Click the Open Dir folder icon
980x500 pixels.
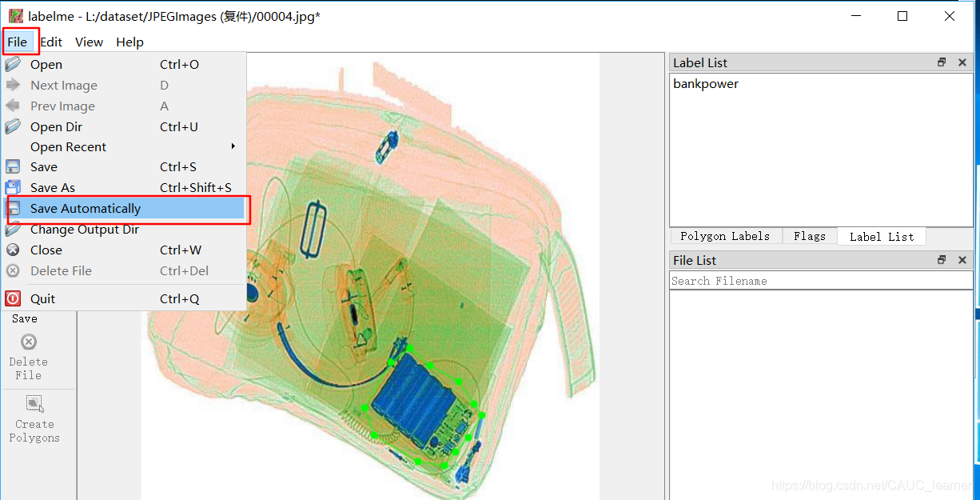point(13,126)
